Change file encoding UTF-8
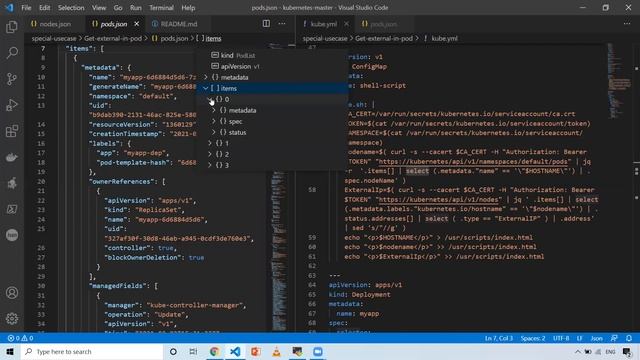 (561, 338)
